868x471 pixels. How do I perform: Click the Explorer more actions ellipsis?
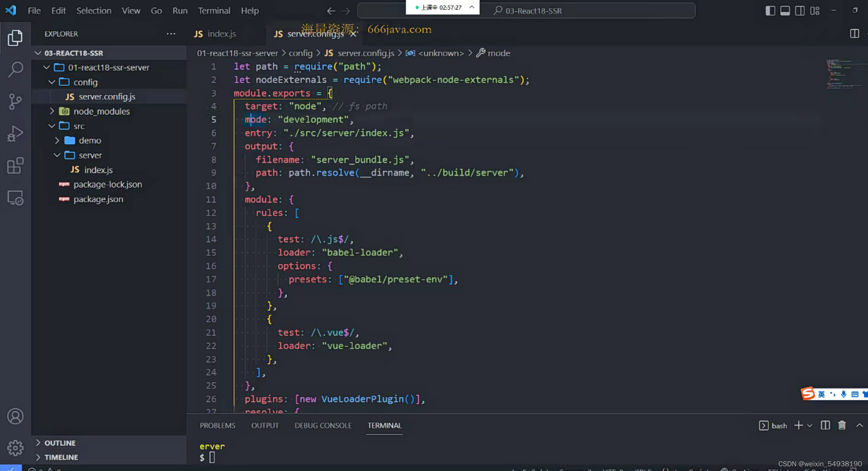pyautogui.click(x=171, y=34)
